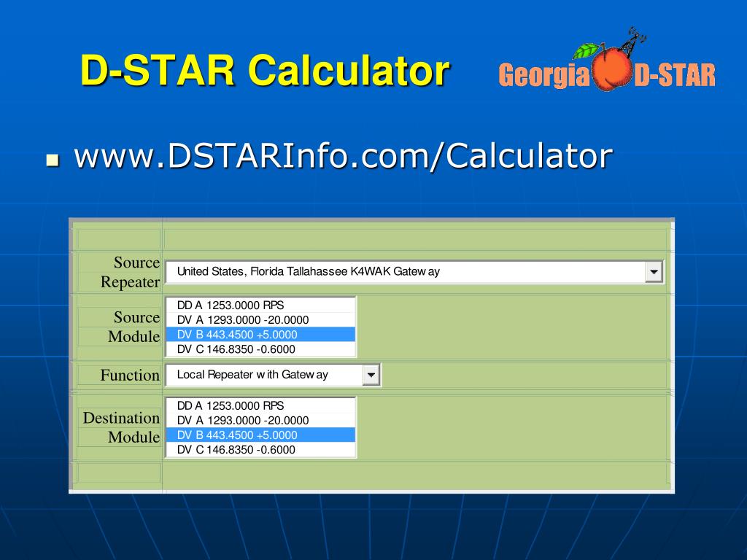Viewport: 747px width, 560px height.
Task: Select DD A 1253.0000 RPS in Destination Module
Action: pos(260,405)
